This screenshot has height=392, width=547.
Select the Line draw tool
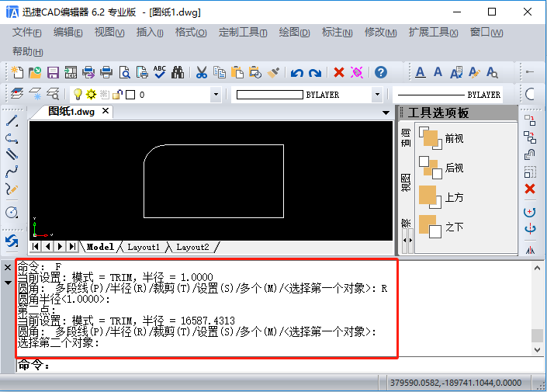[12, 121]
